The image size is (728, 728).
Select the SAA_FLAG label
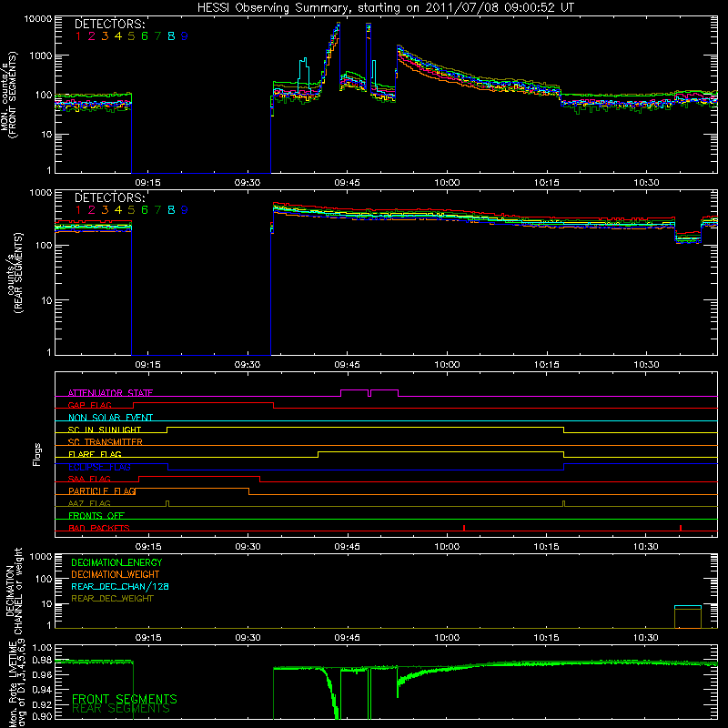89,479
